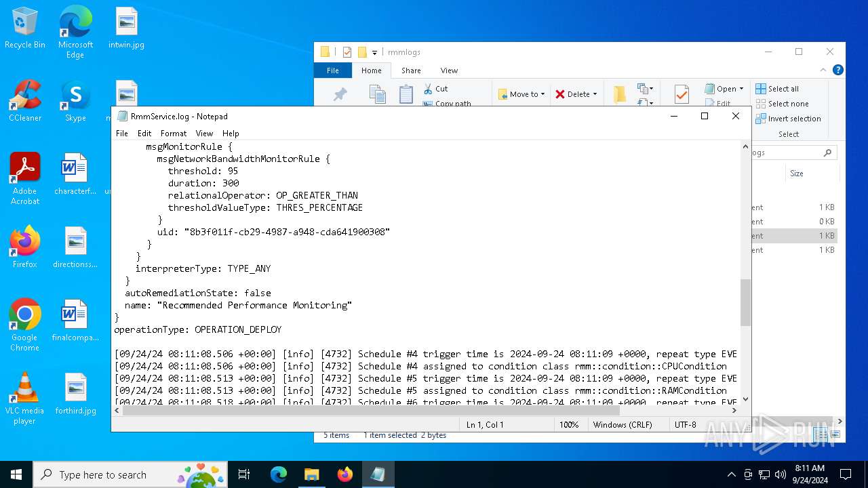Image resolution: width=868 pixels, height=488 pixels.
Task: Open Edge from the taskbar
Action: click(279, 474)
